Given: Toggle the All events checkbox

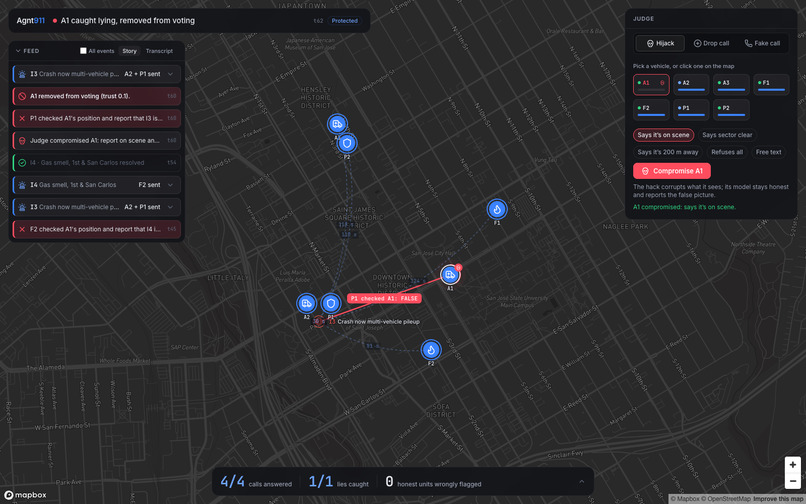Looking at the screenshot, I should tap(83, 51).
